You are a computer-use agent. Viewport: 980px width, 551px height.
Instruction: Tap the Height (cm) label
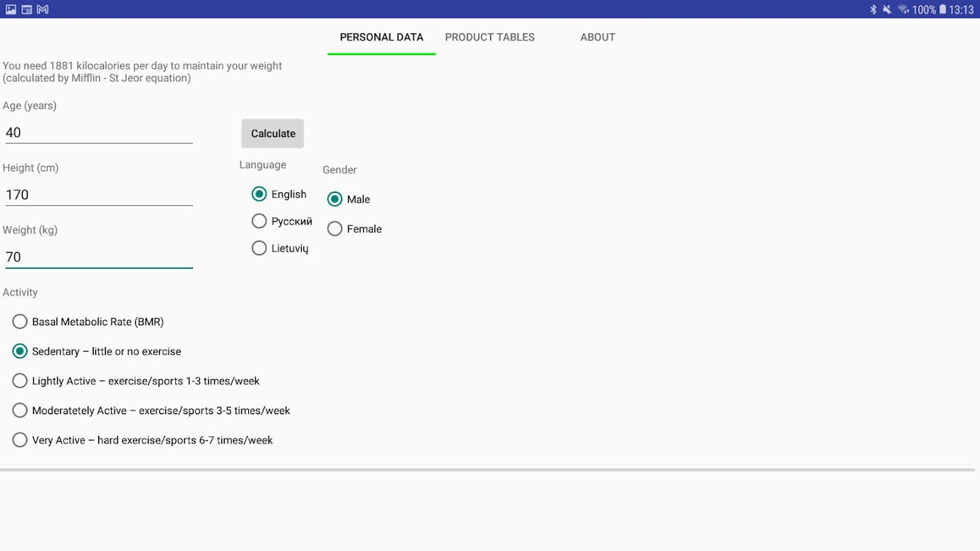coord(30,167)
